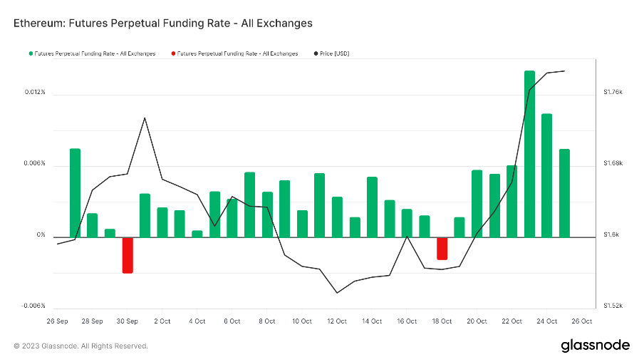This screenshot has width=644, height=362.
Task: Click the price line low near 12 Oct
Action: pos(337,292)
